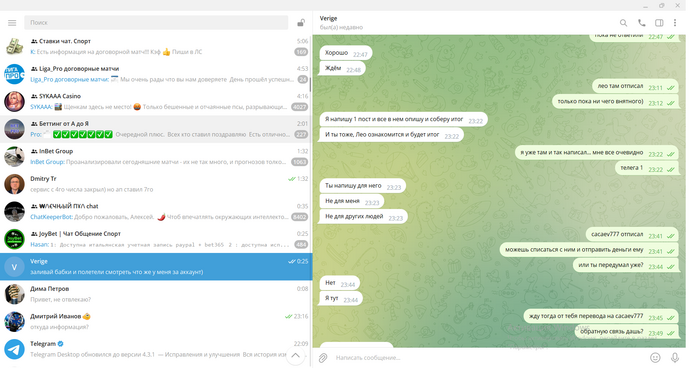Open Verige profile from chat header name
Viewport: 700px width, 368px height.
click(329, 18)
